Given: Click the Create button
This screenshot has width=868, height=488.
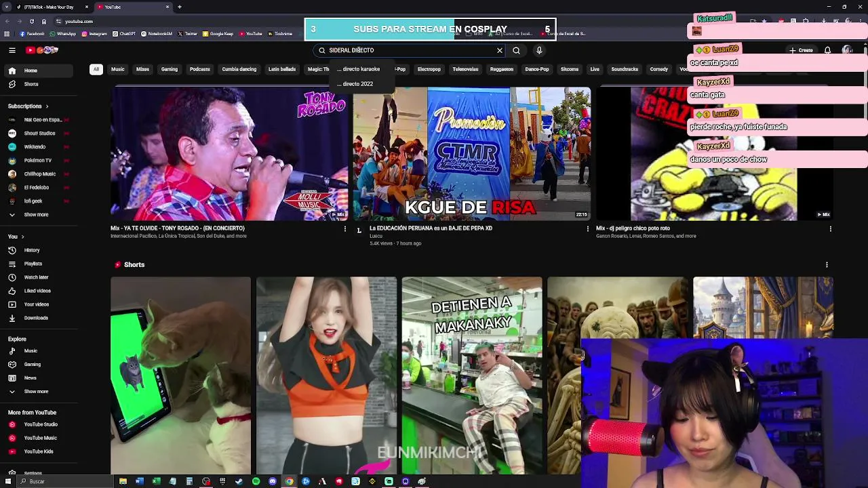Looking at the screenshot, I should [x=801, y=50].
